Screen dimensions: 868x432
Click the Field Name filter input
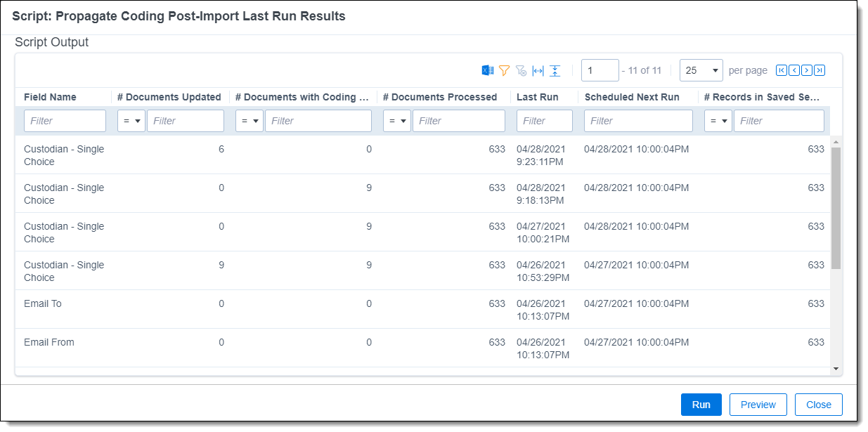click(x=65, y=121)
